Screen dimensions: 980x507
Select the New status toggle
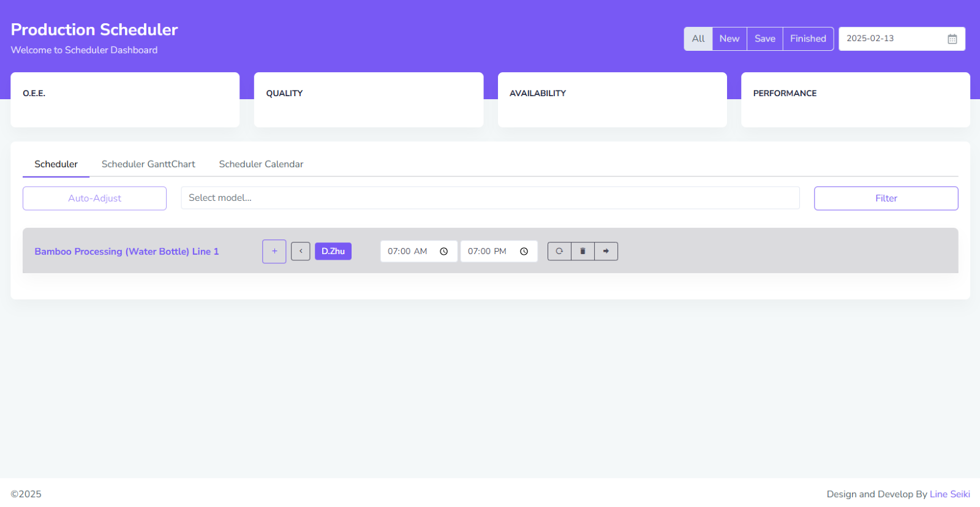pyautogui.click(x=729, y=39)
